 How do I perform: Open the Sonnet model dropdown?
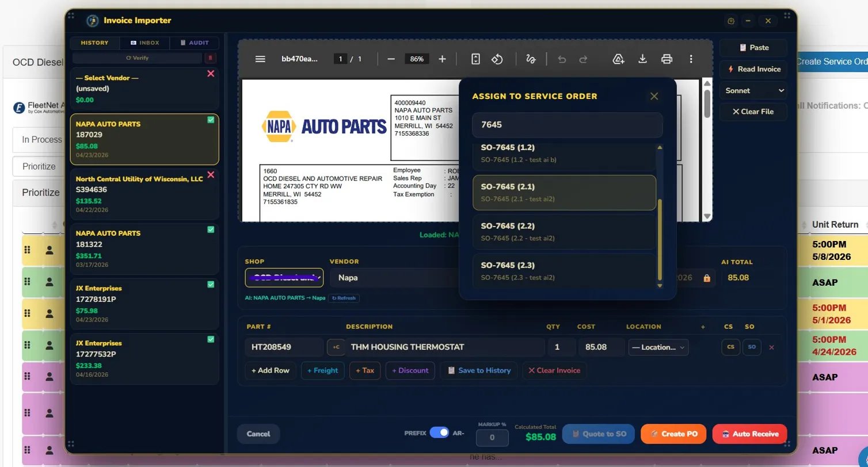(753, 90)
